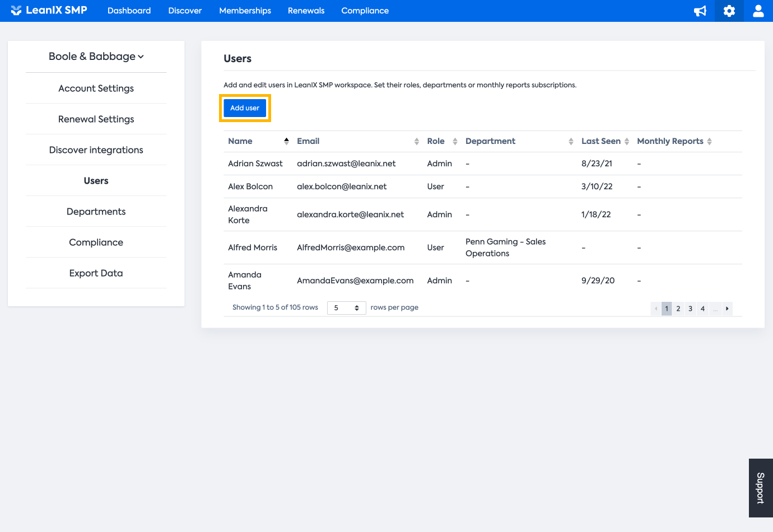Sort table by Monthly Reports arrow
The image size is (773, 532).
(x=709, y=141)
